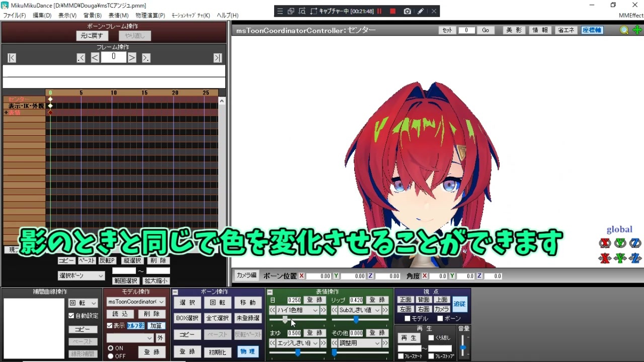
Task: Toggle the 物理 physics button
Action: 248,351
